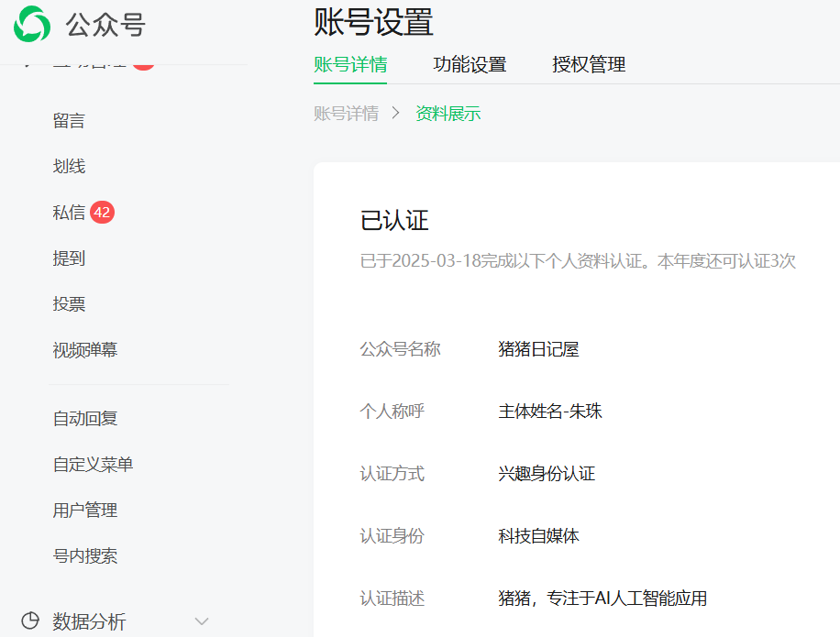The height and width of the screenshot is (637, 840).
Task: Click the 账号设置 page title
Action: point(373,22)
